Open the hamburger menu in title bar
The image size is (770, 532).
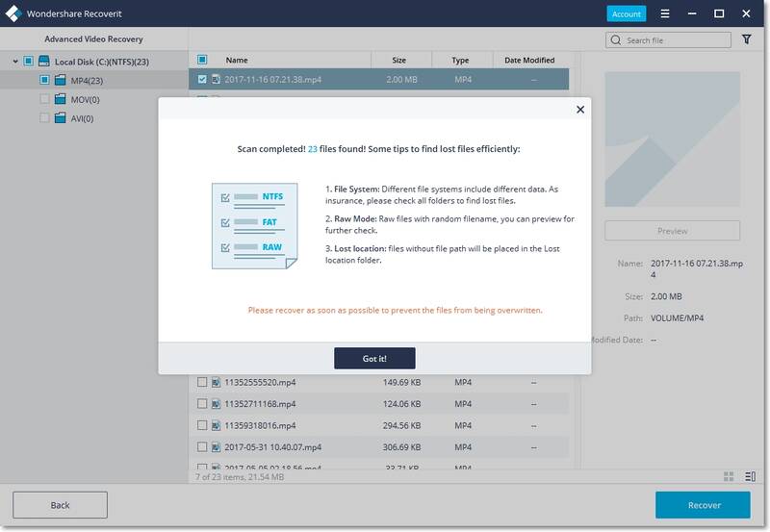[664, 13]
